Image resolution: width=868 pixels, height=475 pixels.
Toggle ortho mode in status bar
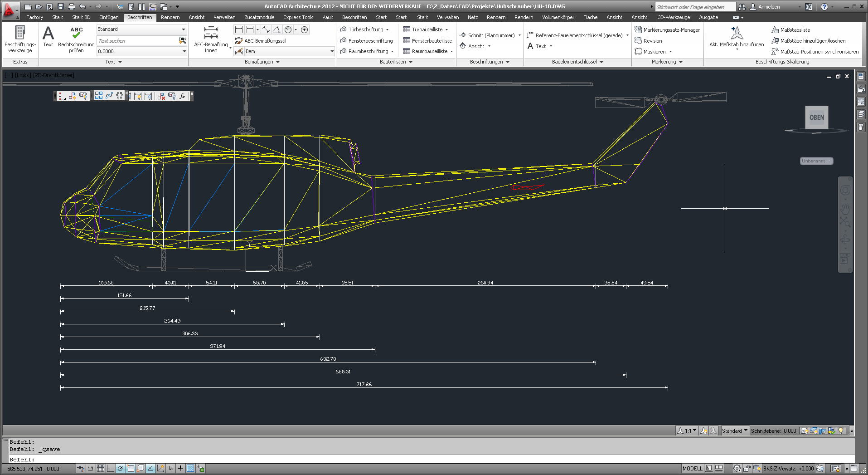coord(111,469)
